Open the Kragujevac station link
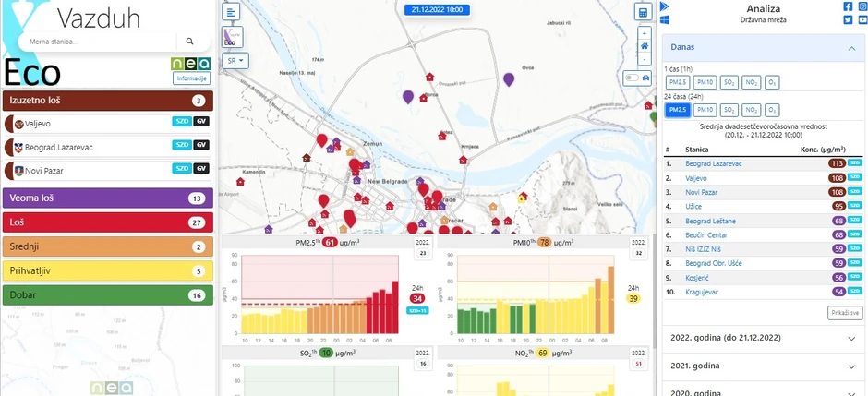868x396 pixels. coord(702,292)
